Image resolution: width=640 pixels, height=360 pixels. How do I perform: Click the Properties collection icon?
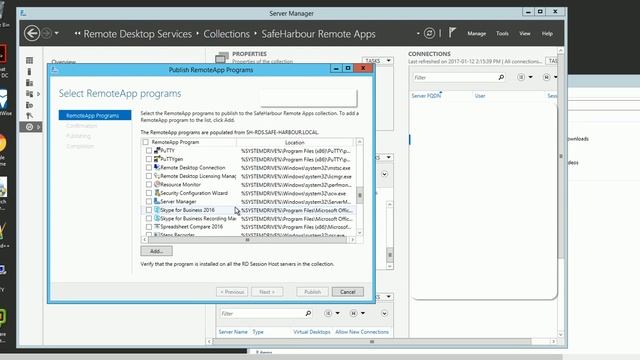[x=222, y=58]
